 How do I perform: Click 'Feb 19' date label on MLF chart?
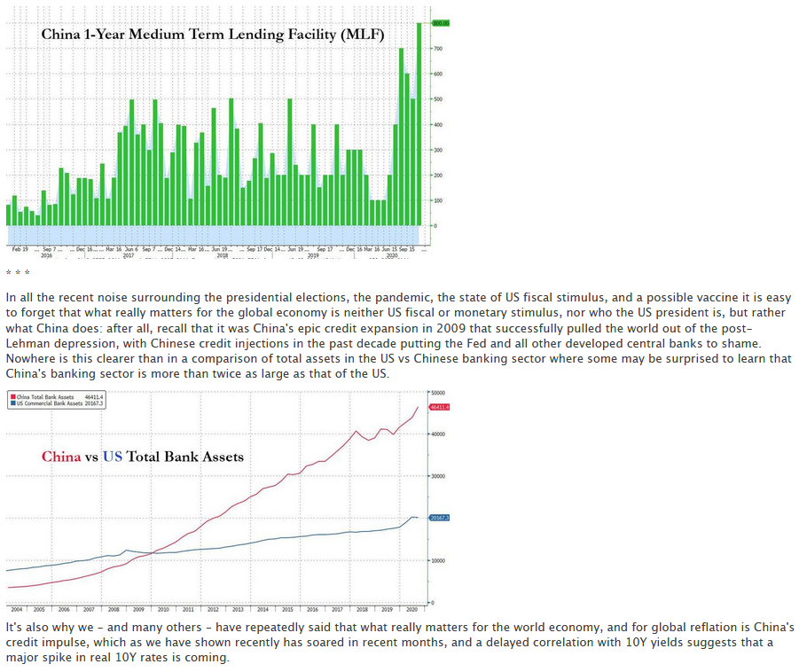coord(20,249)
